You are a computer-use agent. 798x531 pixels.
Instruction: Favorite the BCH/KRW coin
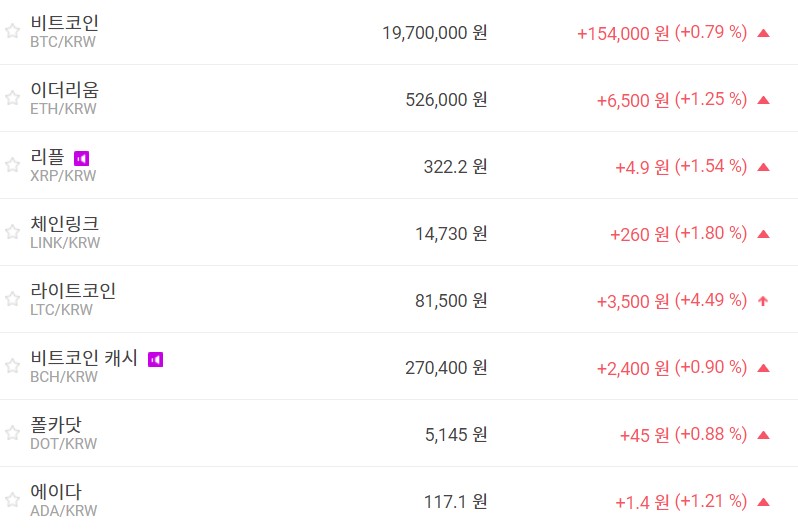[x=12, y=366]
